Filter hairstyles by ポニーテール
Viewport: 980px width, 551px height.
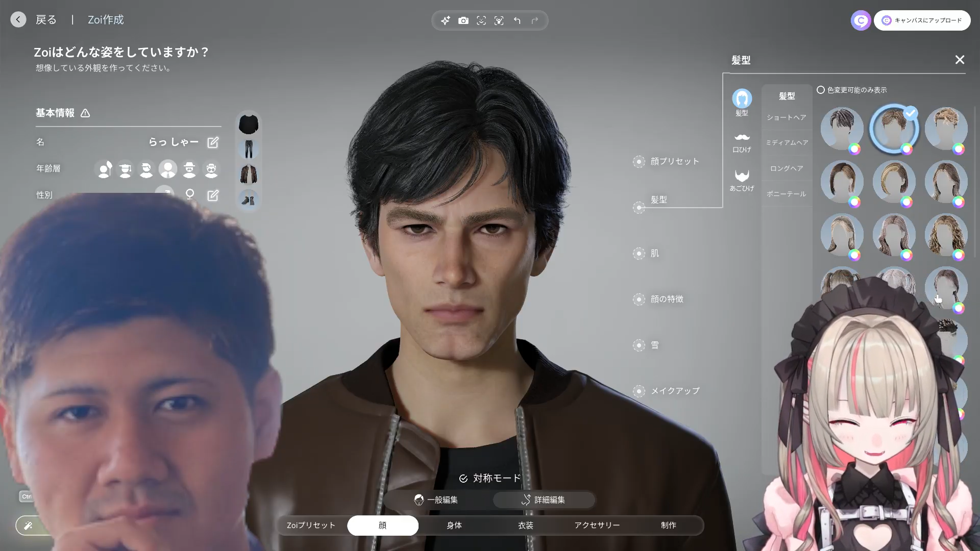[x=787, y=194]
